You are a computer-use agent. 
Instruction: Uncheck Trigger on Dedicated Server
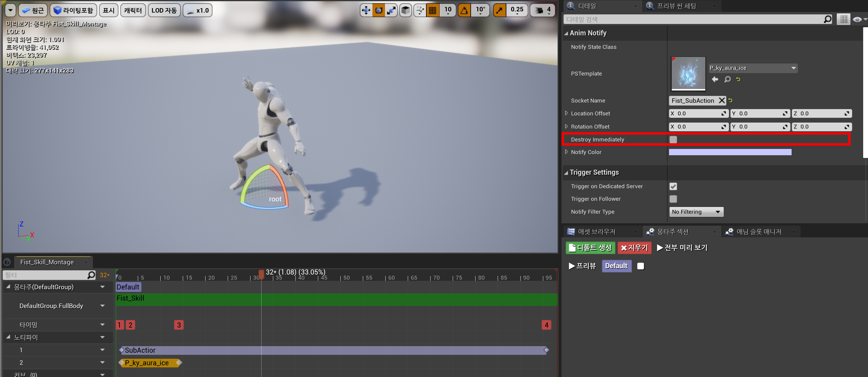[673, 186]
